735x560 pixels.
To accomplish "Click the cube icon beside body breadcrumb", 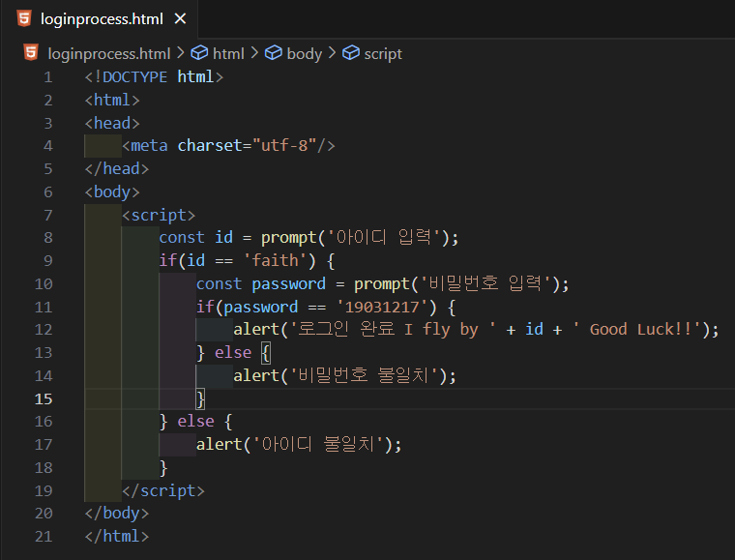I will pos(274,52).
